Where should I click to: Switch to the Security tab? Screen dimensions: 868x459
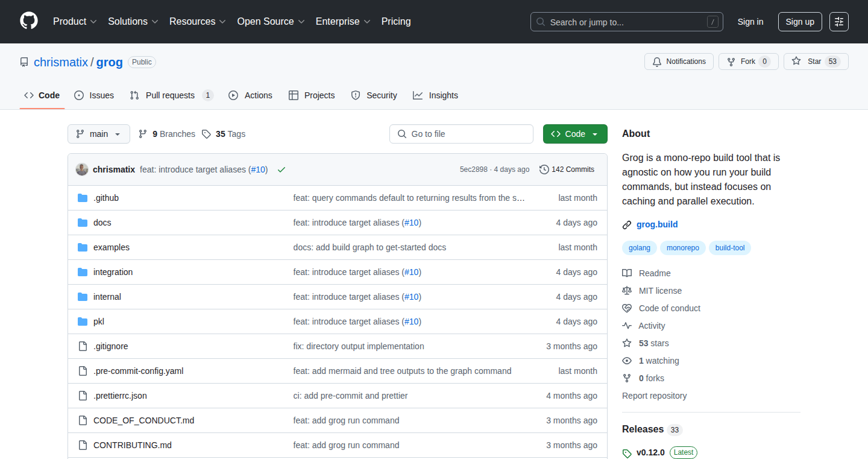click(x=374, y=95)
